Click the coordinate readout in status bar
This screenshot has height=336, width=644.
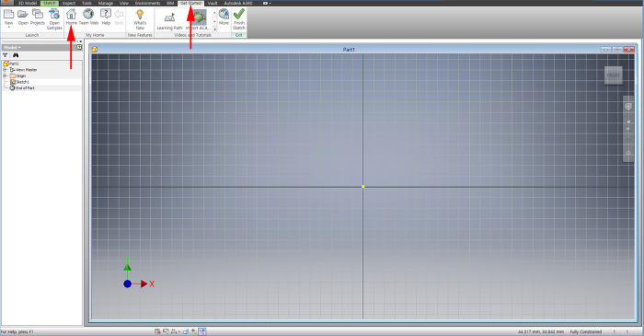coord(541,331)
